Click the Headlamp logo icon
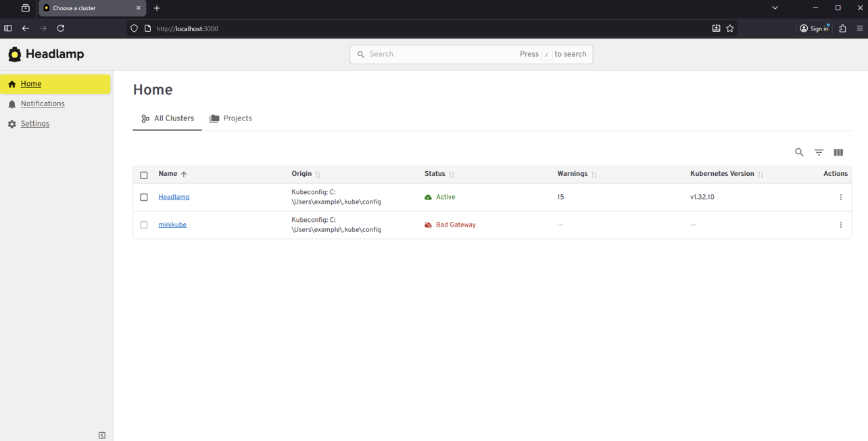 point(14,53)
